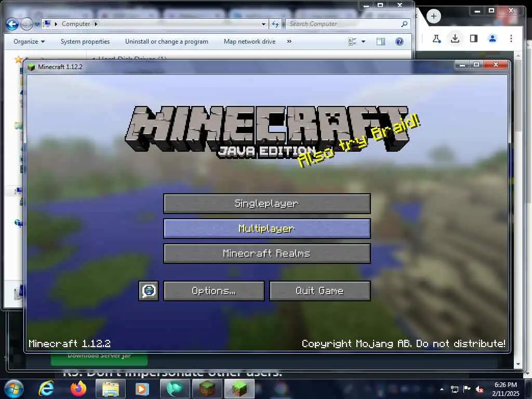Open the Chrome profile icon

coord(493,38)
